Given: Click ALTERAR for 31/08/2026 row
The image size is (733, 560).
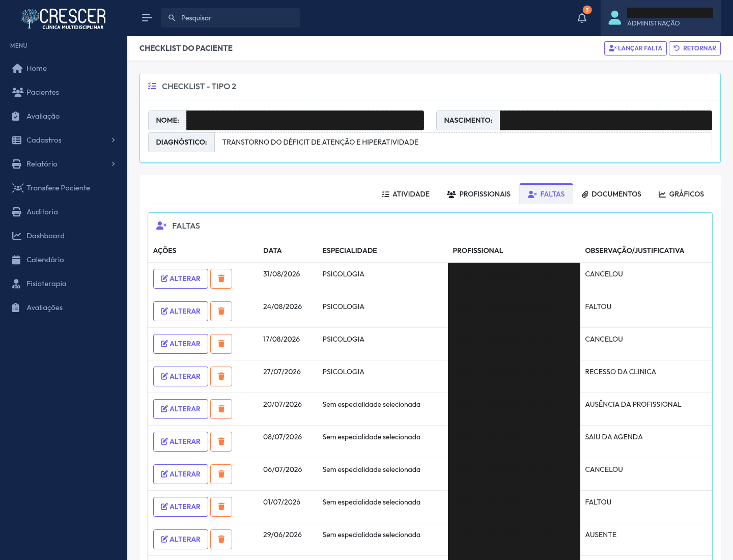Looking at the screenshot, I should pos(181,278).
